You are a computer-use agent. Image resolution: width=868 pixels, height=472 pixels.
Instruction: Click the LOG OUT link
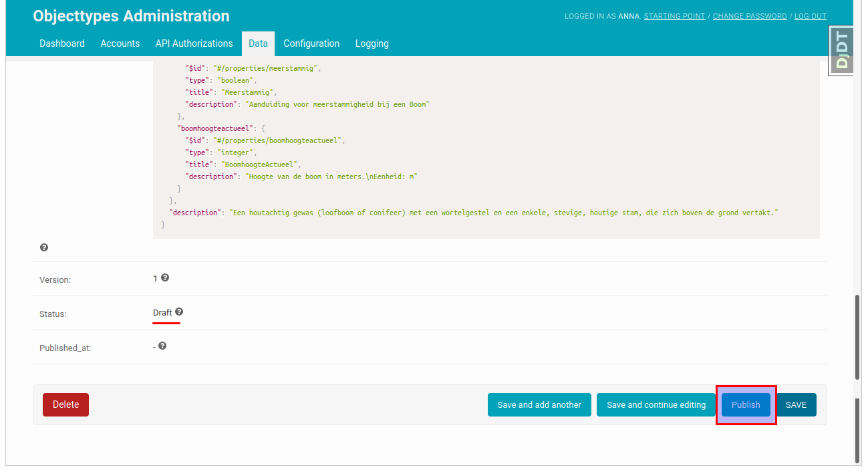coord(811,16)
